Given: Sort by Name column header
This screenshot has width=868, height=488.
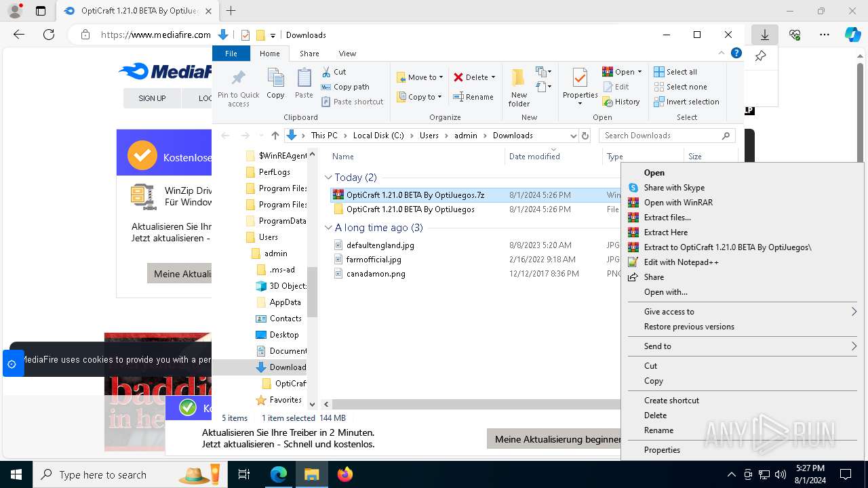Looking at the screenshot, I should click(416, 157).
